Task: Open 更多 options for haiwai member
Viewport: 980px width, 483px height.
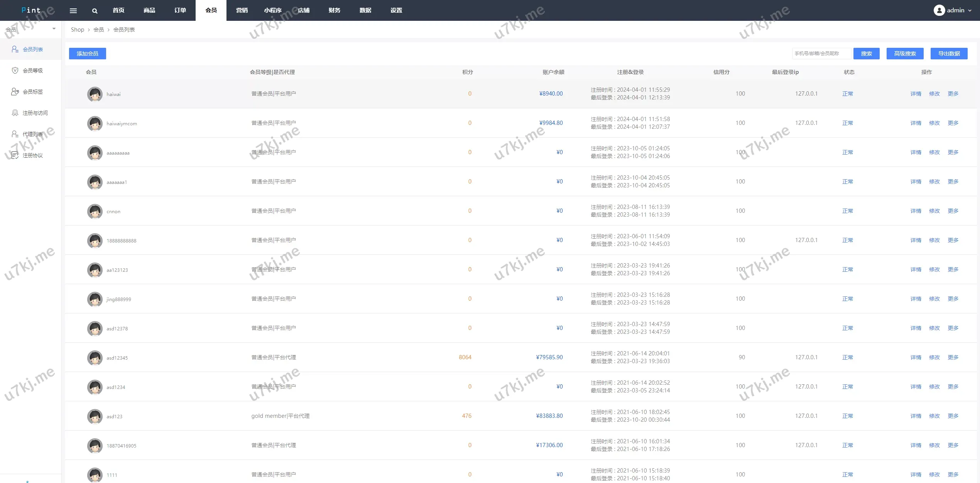Action: (953, 94)
